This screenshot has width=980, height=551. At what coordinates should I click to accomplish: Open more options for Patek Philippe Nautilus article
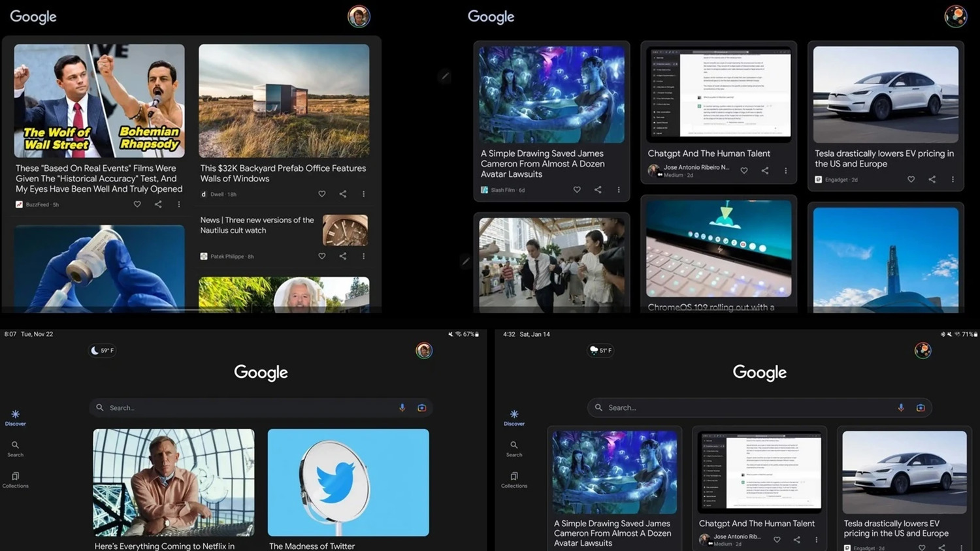pyautogui.click(x=364, y=257)
